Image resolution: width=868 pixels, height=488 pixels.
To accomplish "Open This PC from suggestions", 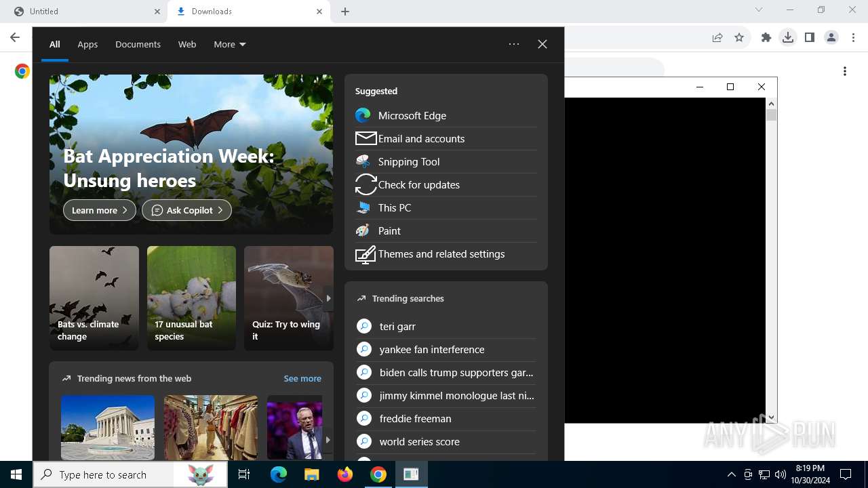I will [446, 207].
